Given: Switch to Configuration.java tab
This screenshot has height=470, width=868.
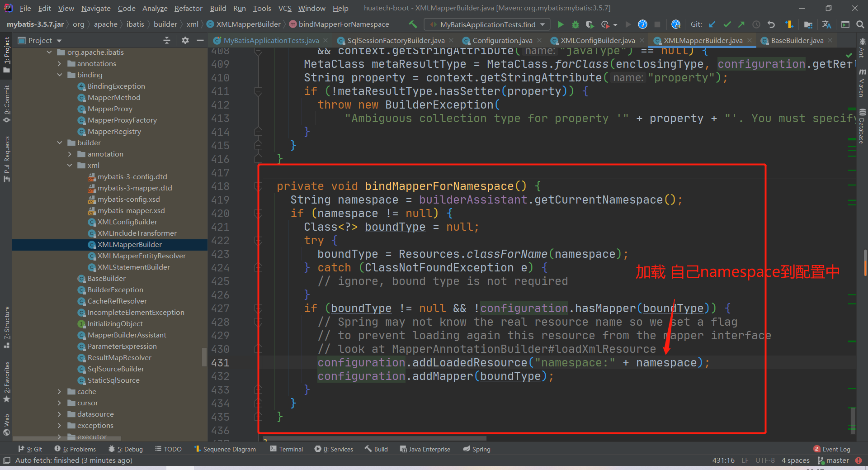Looking at the screenshot, I should pyautogui.click(x=502, y=41).
